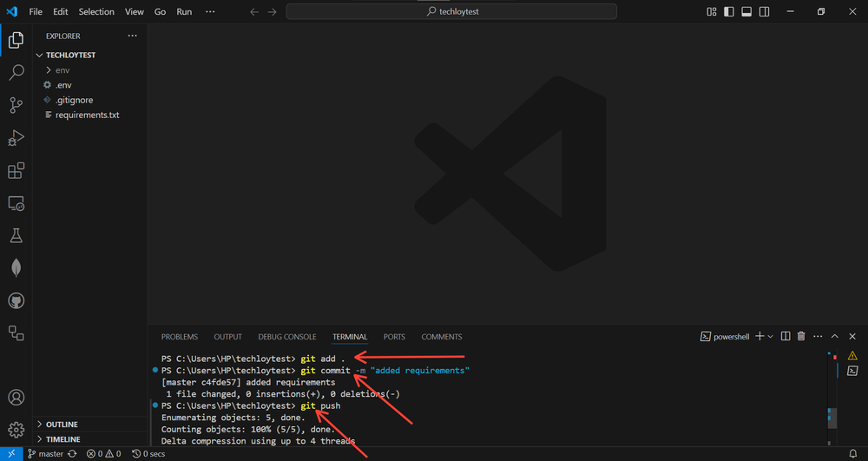Open the Search view in activity bar

(16, 73)
